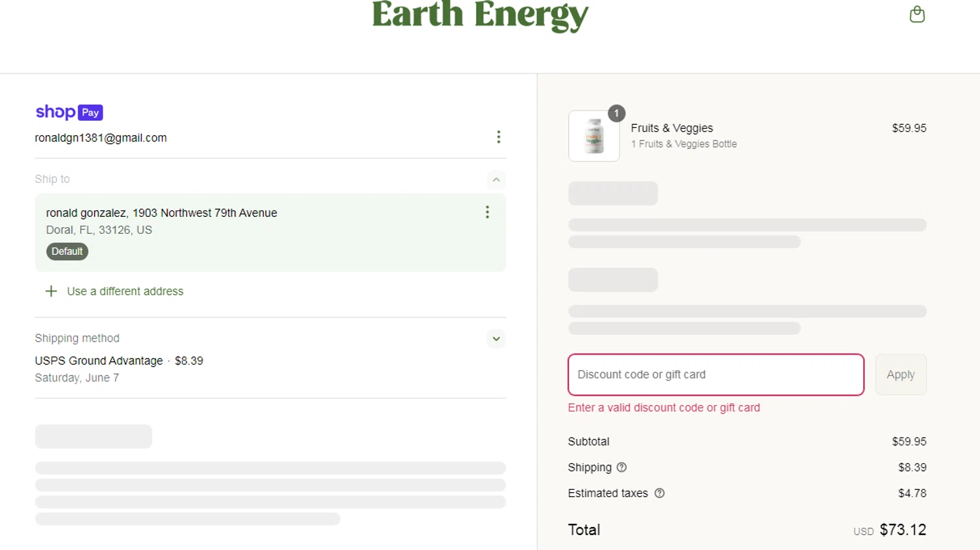
Task: Click the quantity badge on product image
Action: (617, 114)
